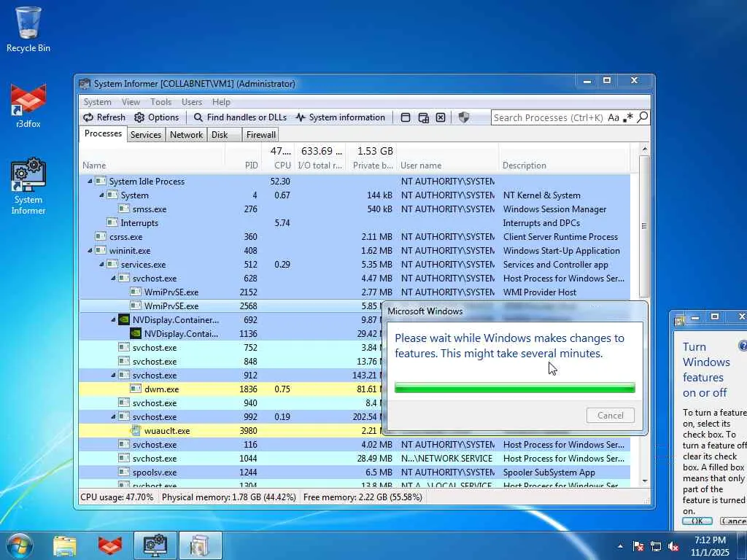Select the Processes tab
This screenshot has height=560, width=747.
point(103,134)
